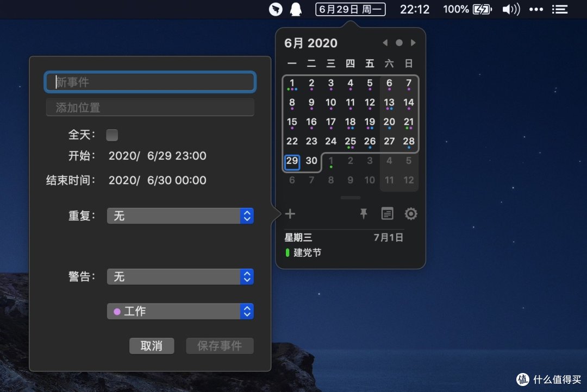
Task: Click the pin icon in the calendar popup
Action: (364, 213)
